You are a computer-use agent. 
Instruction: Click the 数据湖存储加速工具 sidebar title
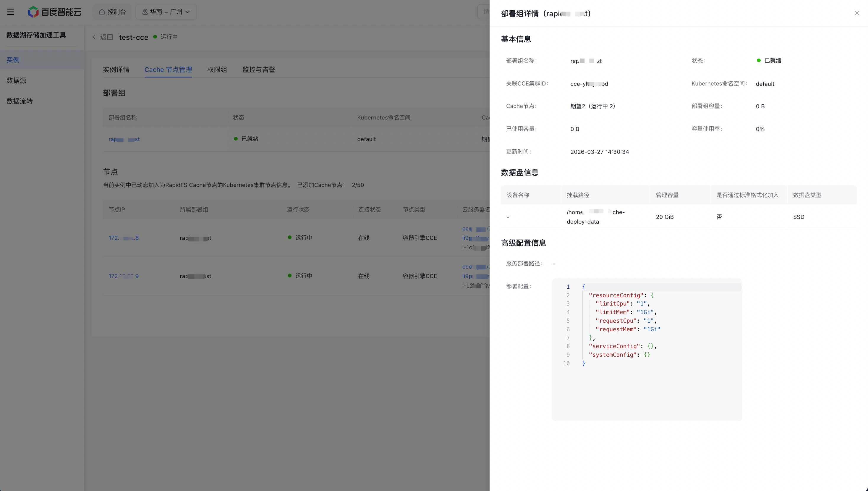(36, 35)
